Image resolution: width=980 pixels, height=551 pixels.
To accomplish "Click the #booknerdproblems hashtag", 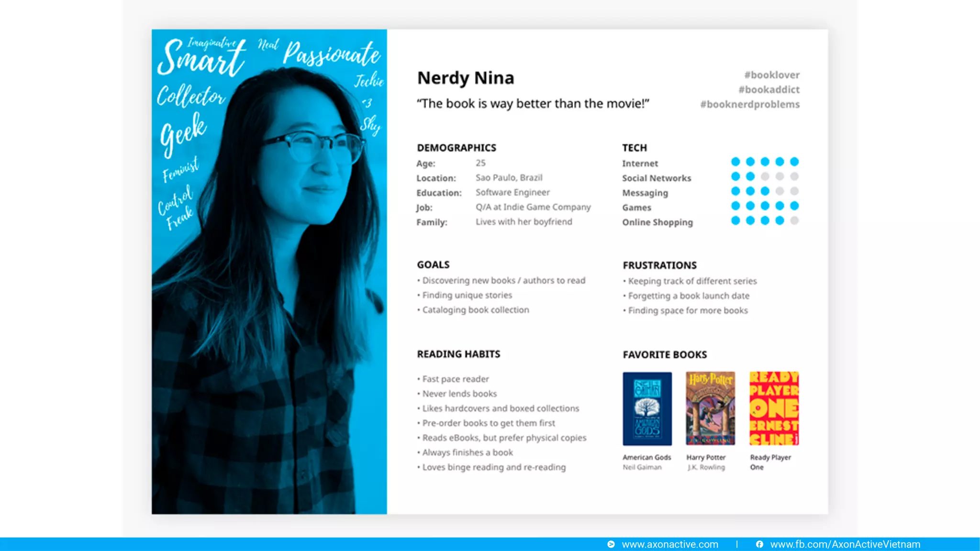I will point(750,104).
